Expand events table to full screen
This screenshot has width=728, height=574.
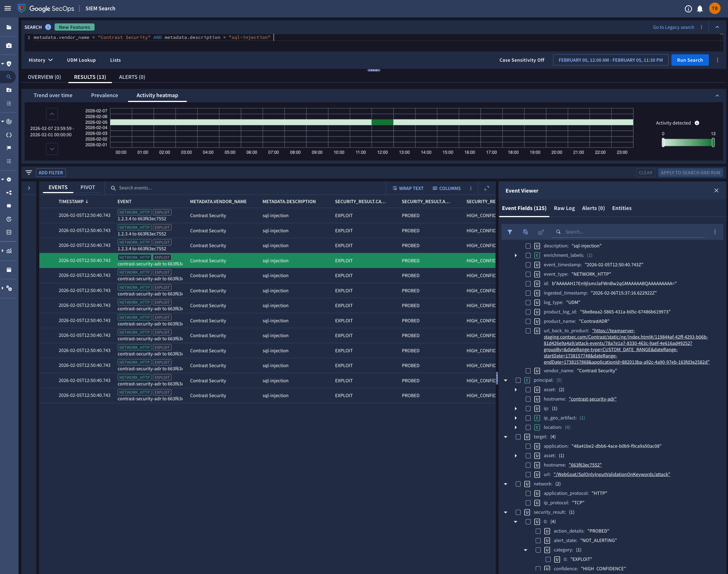click(487, 188)
